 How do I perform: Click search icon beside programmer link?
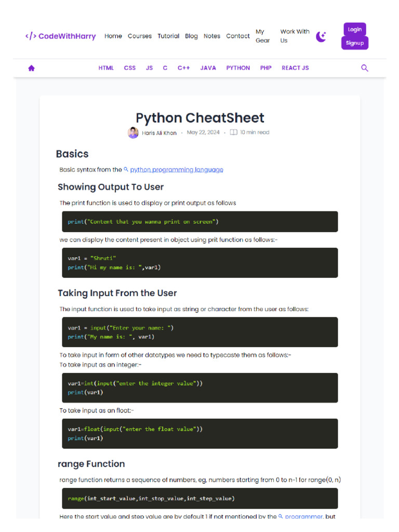coord(281,516)
